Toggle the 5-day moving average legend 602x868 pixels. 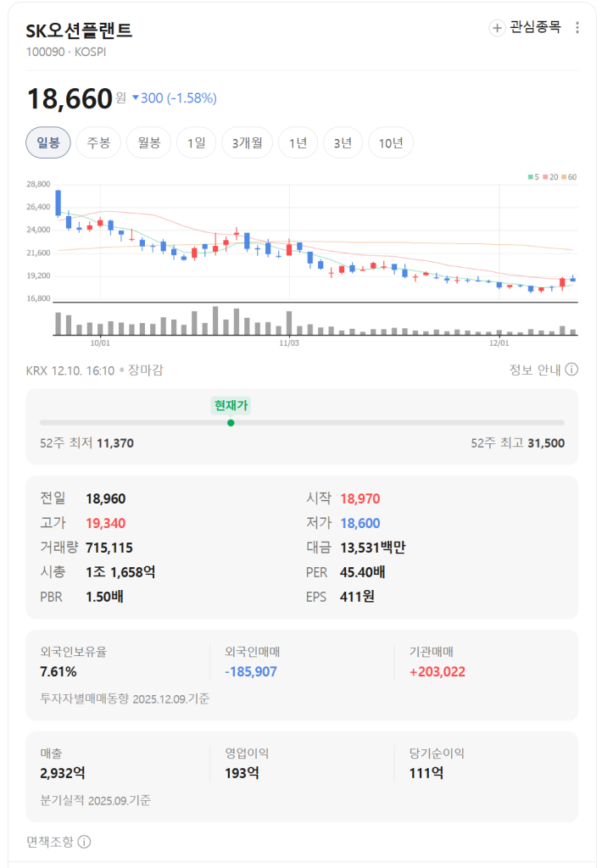pyautogui.click(x=533, y=176)
